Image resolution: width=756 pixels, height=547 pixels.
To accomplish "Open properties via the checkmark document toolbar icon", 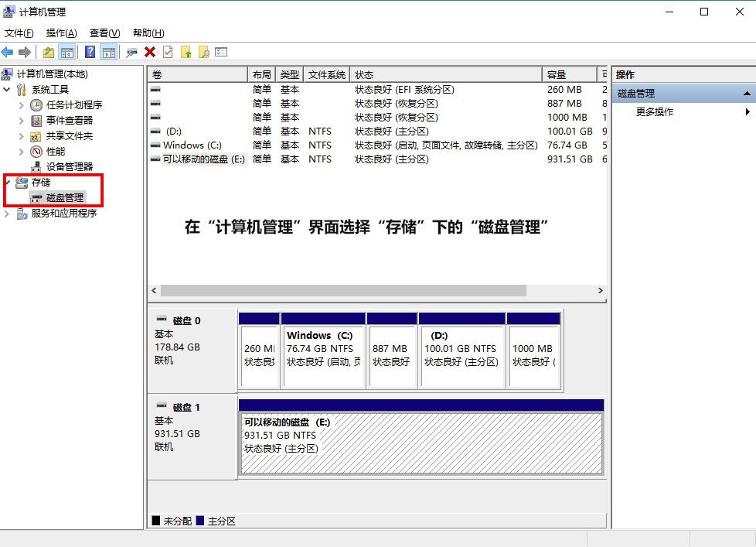I will (x=166, y=52).
